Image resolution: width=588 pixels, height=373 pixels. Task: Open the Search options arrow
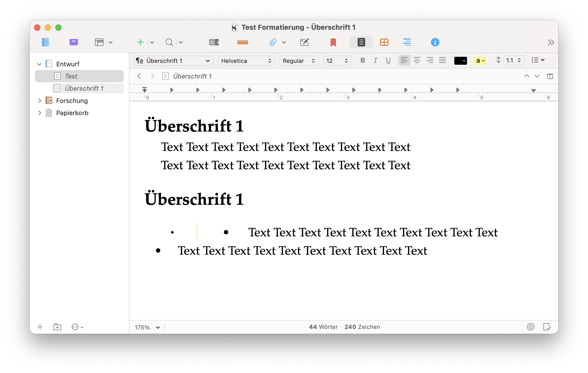pyautogui.click(x=181, y=42)
